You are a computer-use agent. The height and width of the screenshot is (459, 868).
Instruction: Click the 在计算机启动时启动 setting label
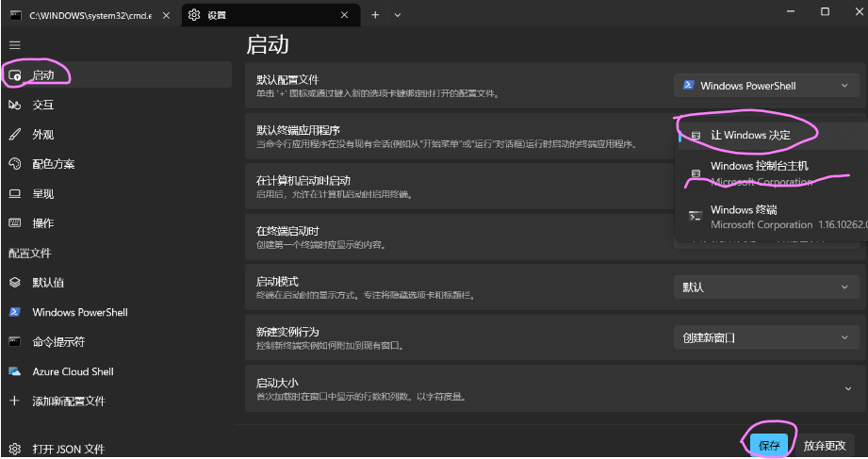(303, 181)
